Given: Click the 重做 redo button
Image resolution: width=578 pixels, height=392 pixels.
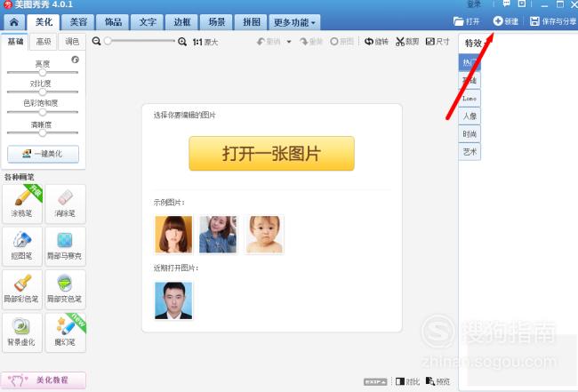Looking at the screenshot, I should (x=311, y=42).
